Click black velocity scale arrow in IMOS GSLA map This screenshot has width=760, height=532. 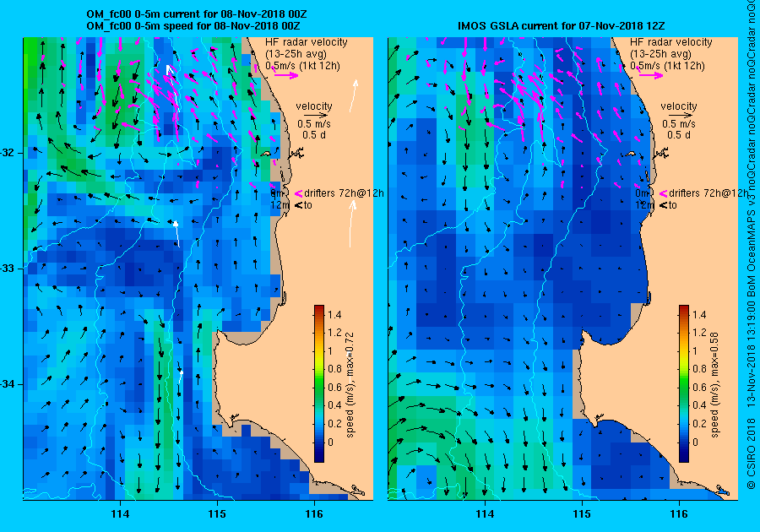click(x=681, y=116)
